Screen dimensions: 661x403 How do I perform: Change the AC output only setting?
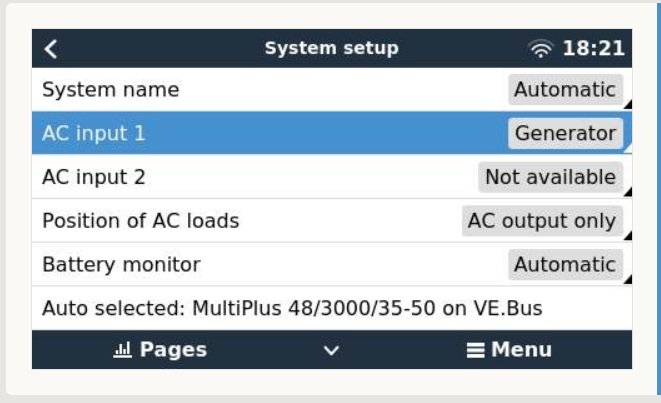[543, 221]
